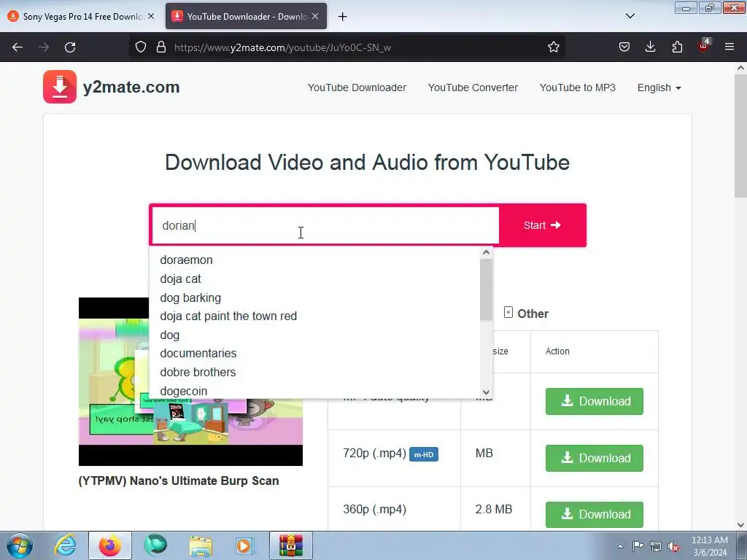Open the tracking protection shield icon
Image resolution: width=747 pixels, height=560 pixels.
141,47
